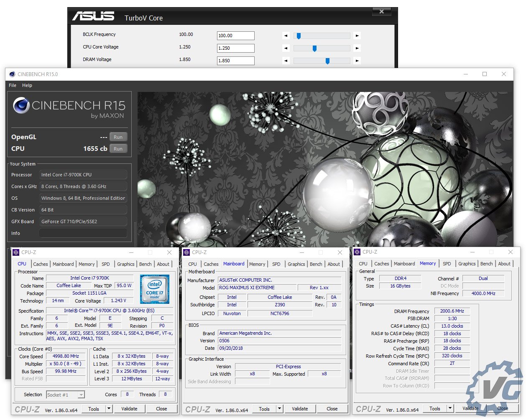
Task: Click the Cinebench title bar icon
Action: click(12, 74)
